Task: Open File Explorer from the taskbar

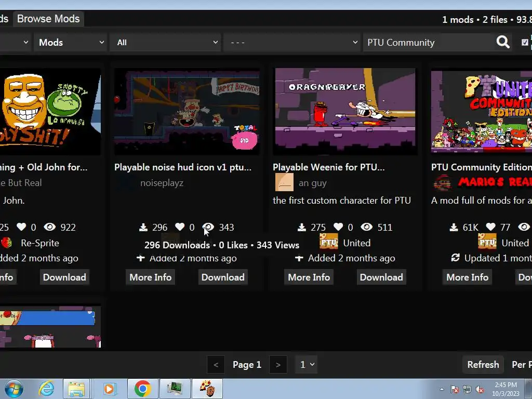Action: [76, 389]
